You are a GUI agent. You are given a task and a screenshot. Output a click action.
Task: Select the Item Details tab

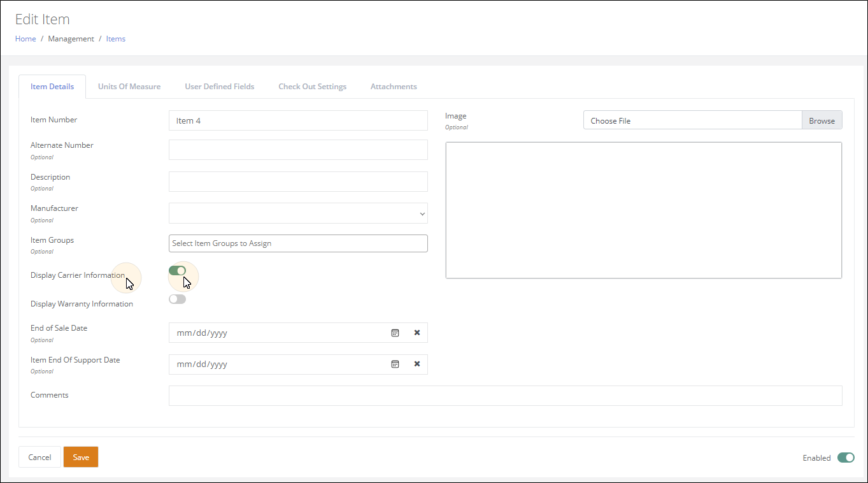click(x=52, y=87)
